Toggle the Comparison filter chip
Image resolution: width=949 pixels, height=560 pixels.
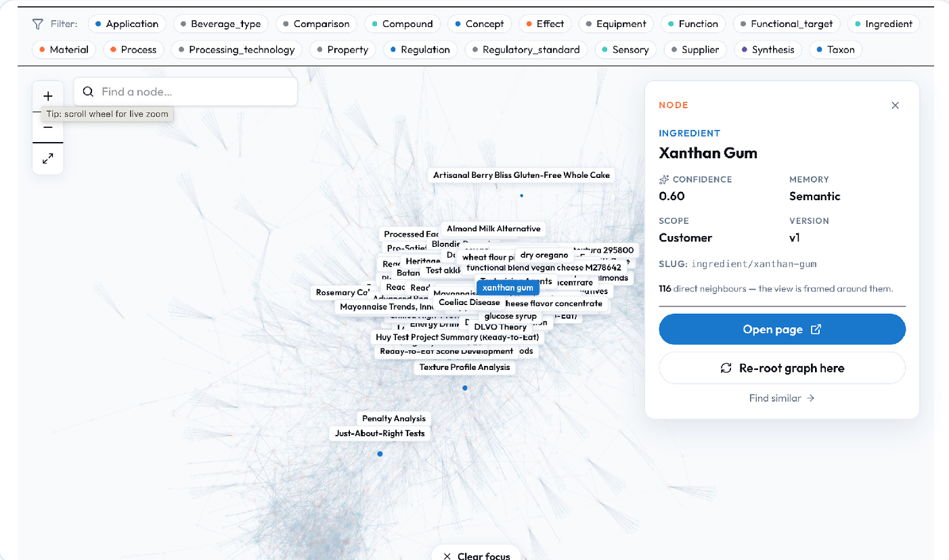tap(317, 24)
